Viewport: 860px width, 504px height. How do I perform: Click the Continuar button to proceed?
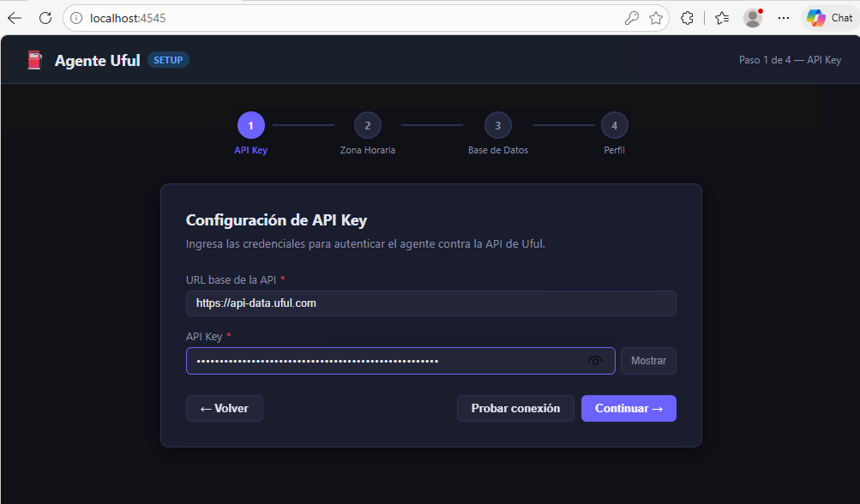click(628, 408)
